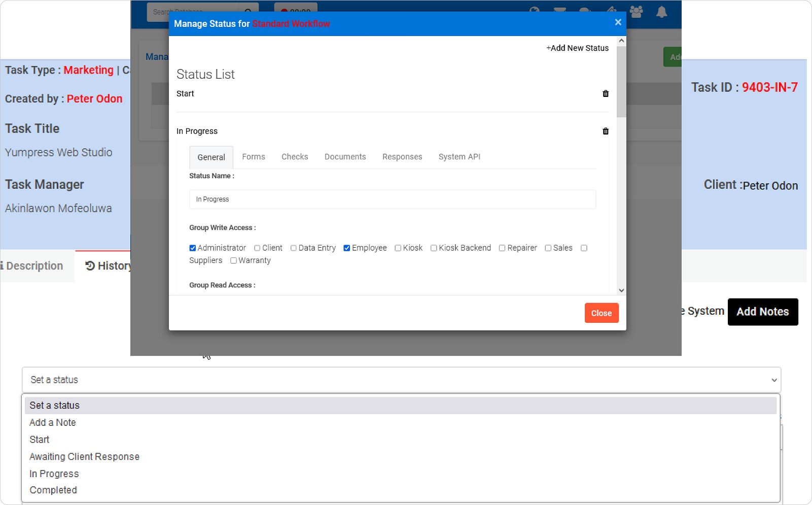
Task: Uncheck the Administrator write access checkbox
Action: pos(192,248)
